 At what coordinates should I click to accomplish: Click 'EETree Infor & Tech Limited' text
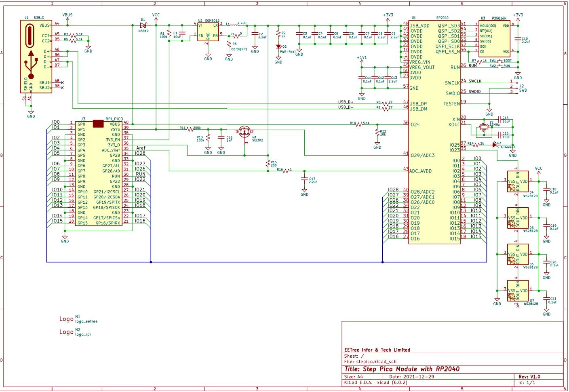pyautogui.click(x=377, y=350)
